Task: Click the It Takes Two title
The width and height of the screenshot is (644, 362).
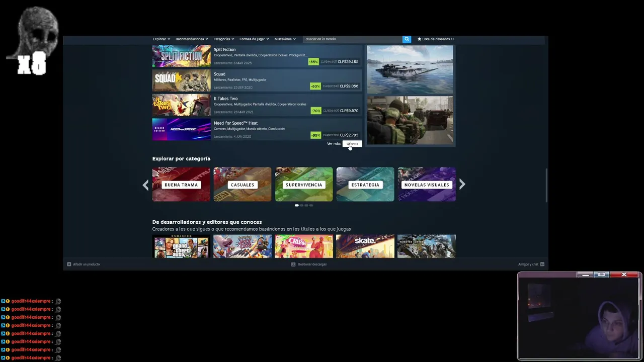Action: pyautogui.click(x=225, y=99)
